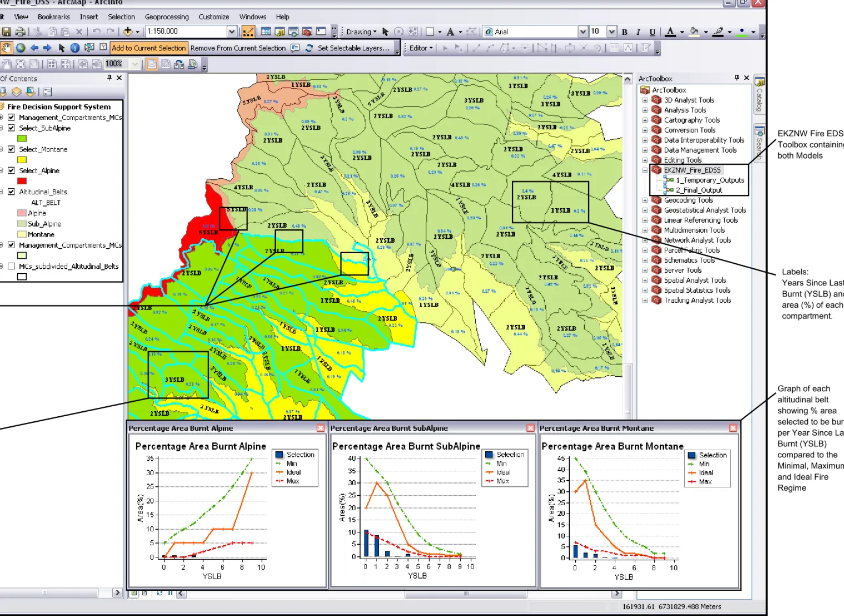Open the Arial font name dropdown
The width and height of the screenshot is (844, 616).
[583, 32]
